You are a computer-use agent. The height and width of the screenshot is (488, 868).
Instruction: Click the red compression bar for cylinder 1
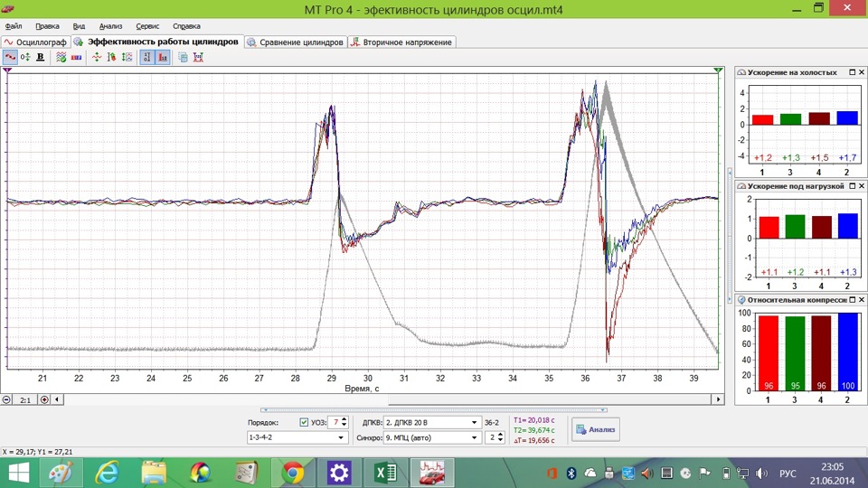click(x=769, y=353)
